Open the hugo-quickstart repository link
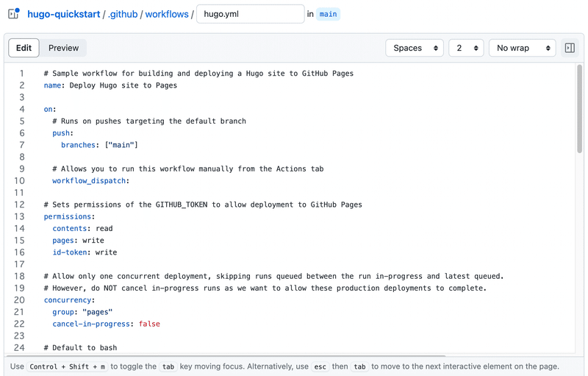This screenshot has width=588, height=376. 64,14
